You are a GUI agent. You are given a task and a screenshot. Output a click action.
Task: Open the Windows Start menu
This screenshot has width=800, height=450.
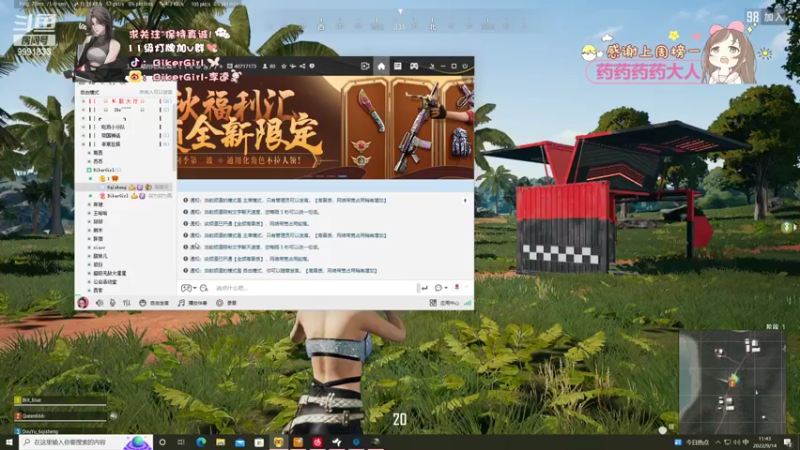pyautogui.click(x=9, y=442)
